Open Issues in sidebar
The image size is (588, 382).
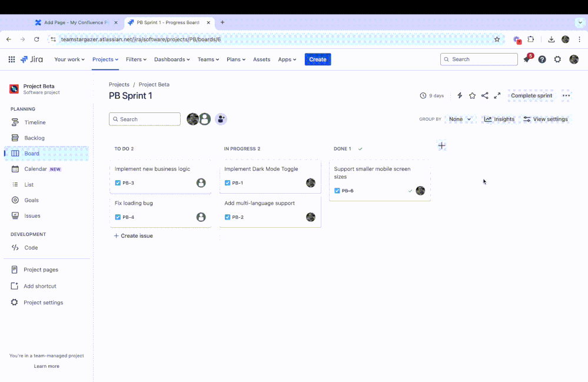46,216
